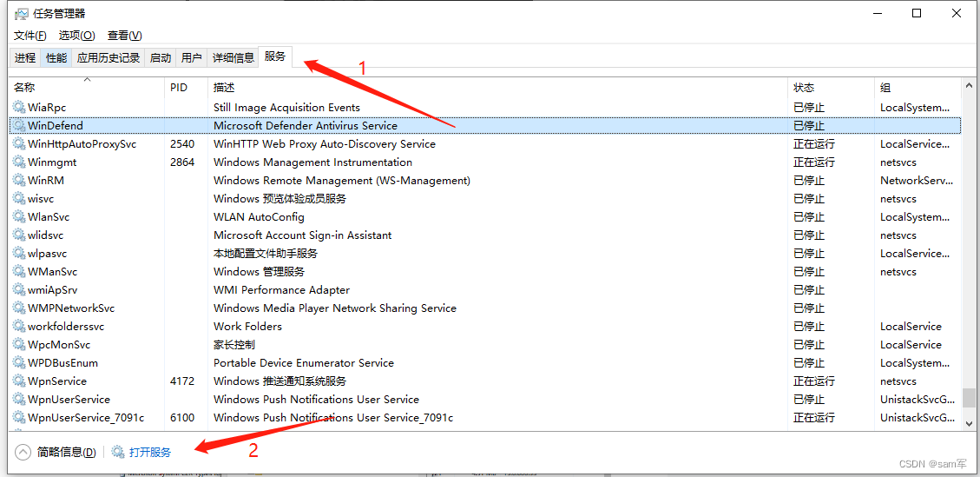Click 'Windows Media Player Network Sharing Service'
This screenshot has width=980, height=477.
click(x=335, y=308)
